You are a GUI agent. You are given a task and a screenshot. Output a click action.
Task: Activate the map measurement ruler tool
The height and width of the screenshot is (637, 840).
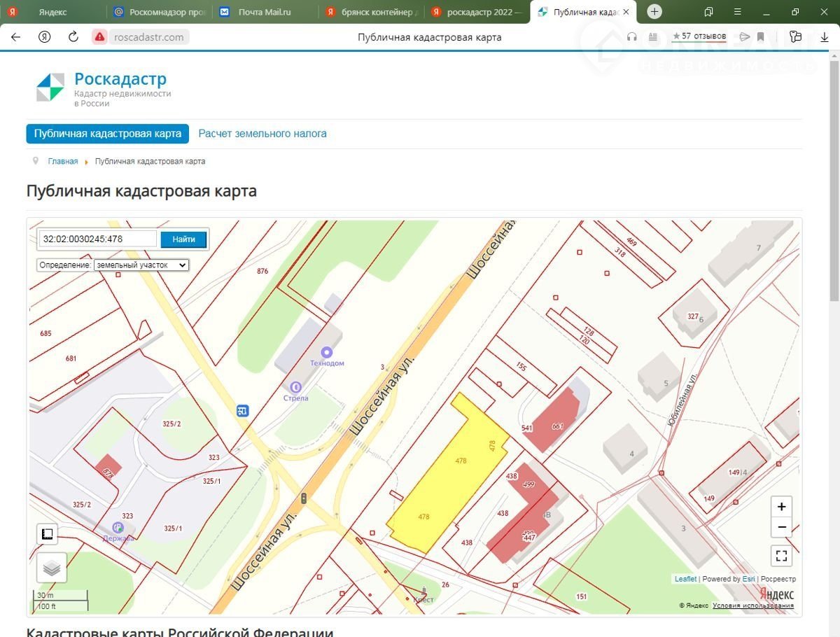point(47,534)
